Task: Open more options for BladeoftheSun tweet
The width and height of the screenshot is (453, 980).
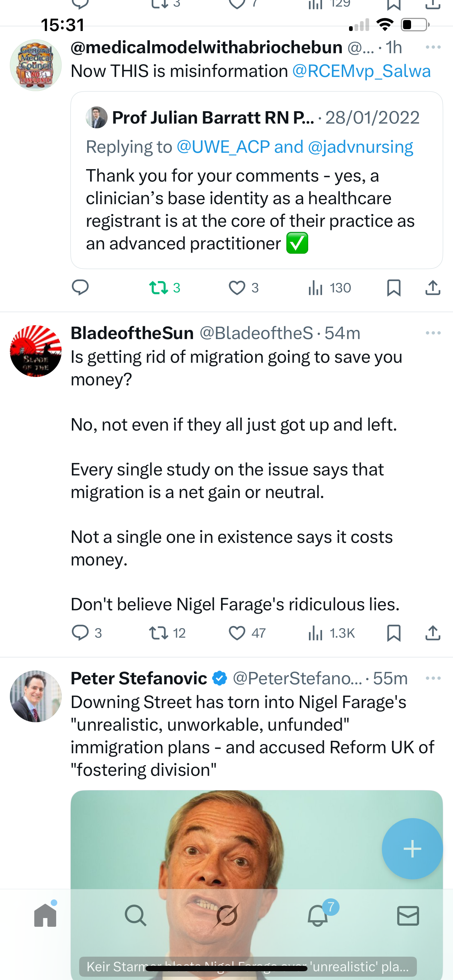Action: coord(433,333)
